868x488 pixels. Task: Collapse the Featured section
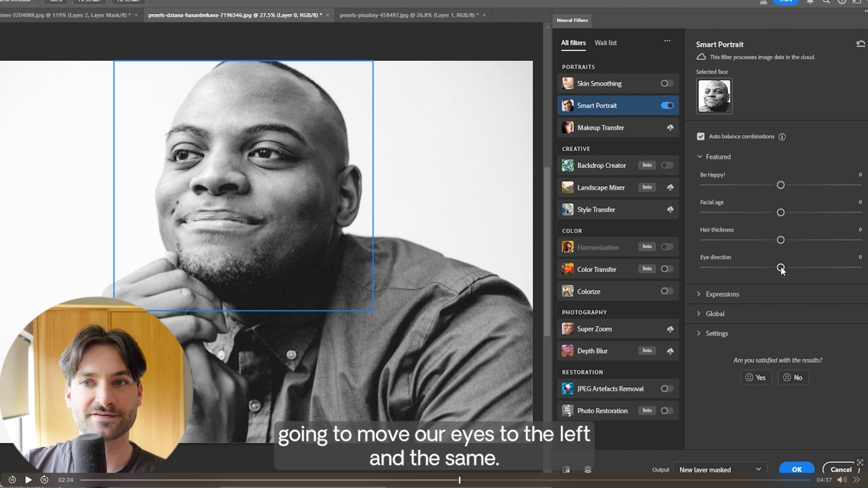(x=700, y=157)
